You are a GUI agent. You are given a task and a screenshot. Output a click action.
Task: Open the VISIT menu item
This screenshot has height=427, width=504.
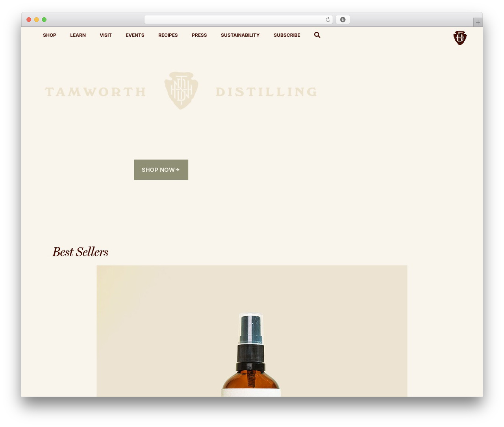pyautogui.click(x=106, y=35)
